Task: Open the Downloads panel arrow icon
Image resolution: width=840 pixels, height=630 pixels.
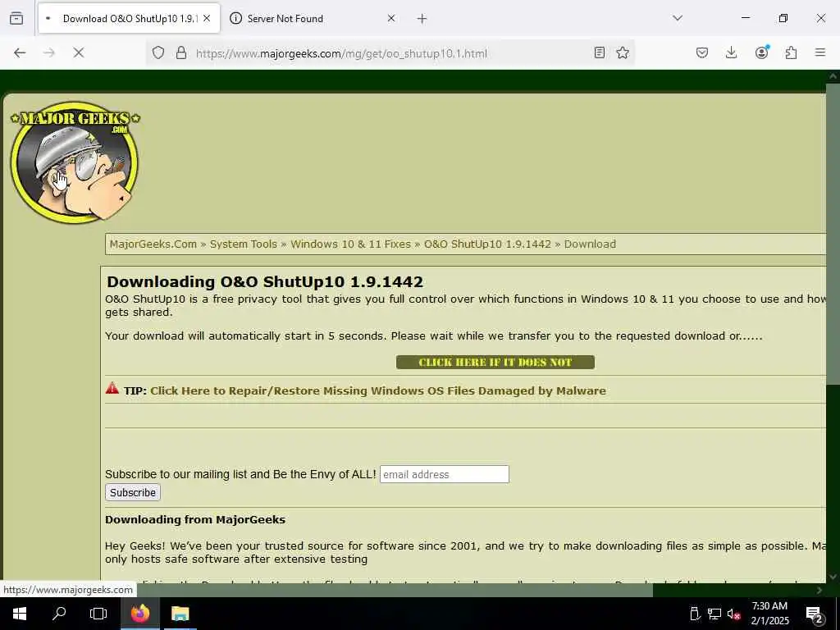Action: [x=731, y=52]
